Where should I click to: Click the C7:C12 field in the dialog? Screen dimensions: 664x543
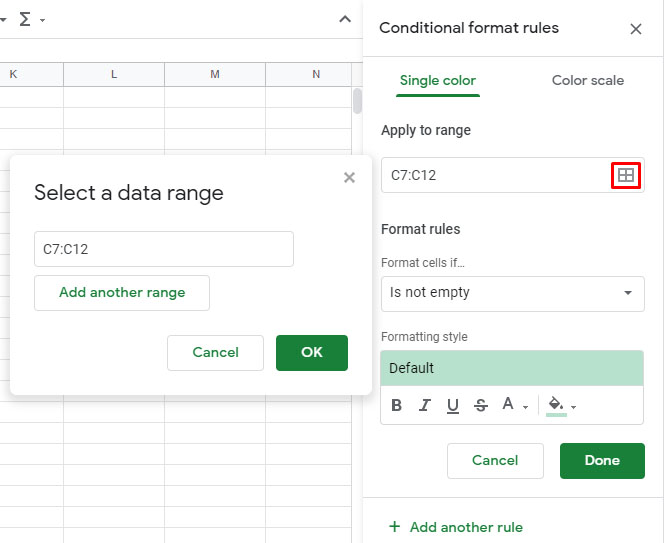[x=163, y=249]
